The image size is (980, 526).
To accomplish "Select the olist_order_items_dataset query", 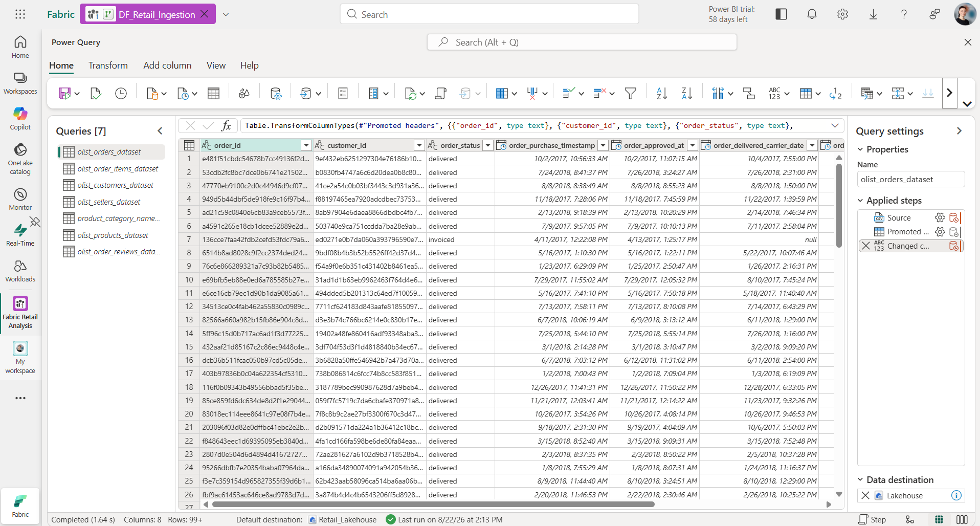I will pos(112,169).
